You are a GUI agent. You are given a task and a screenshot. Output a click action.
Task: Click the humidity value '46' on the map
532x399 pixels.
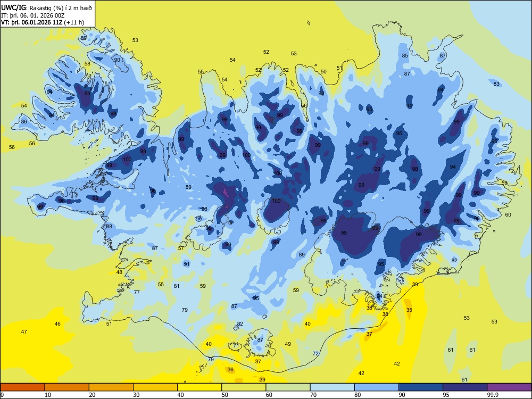(x=57, y=323)
